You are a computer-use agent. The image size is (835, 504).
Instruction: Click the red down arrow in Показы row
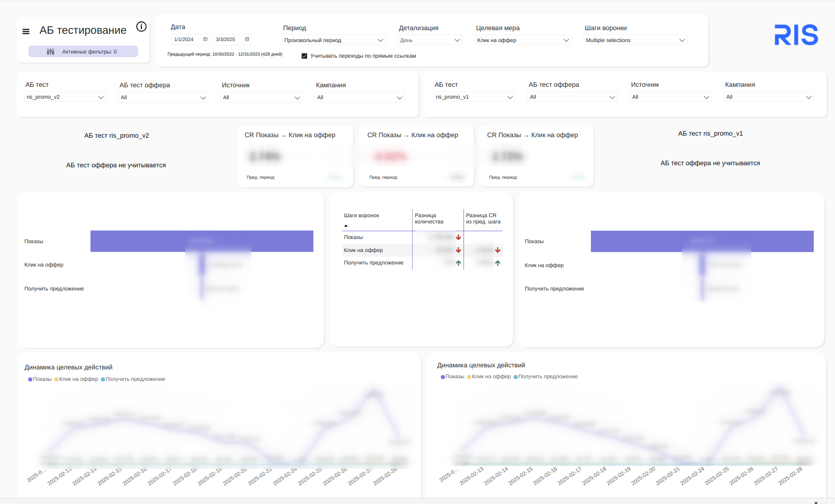click(x=458, y=237)
